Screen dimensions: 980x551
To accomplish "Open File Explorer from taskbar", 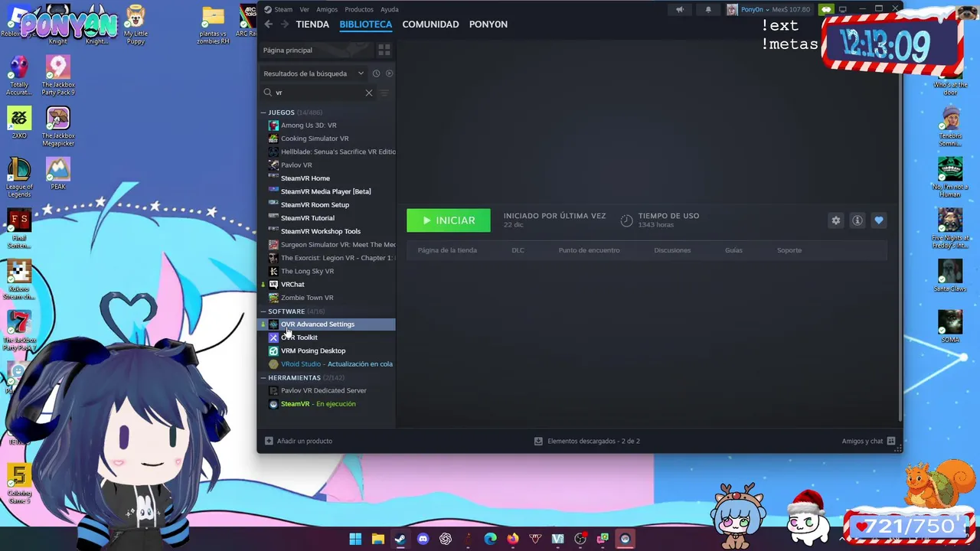I will click(377, 539).
